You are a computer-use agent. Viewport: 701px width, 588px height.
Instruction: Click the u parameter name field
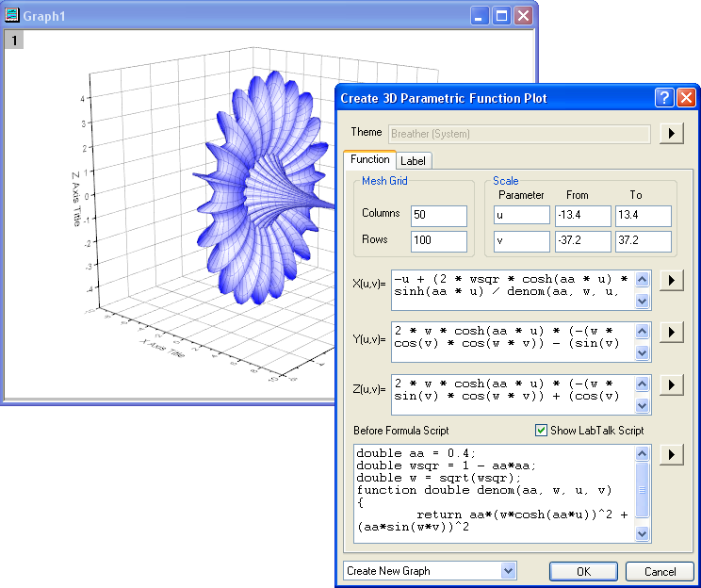522,215
